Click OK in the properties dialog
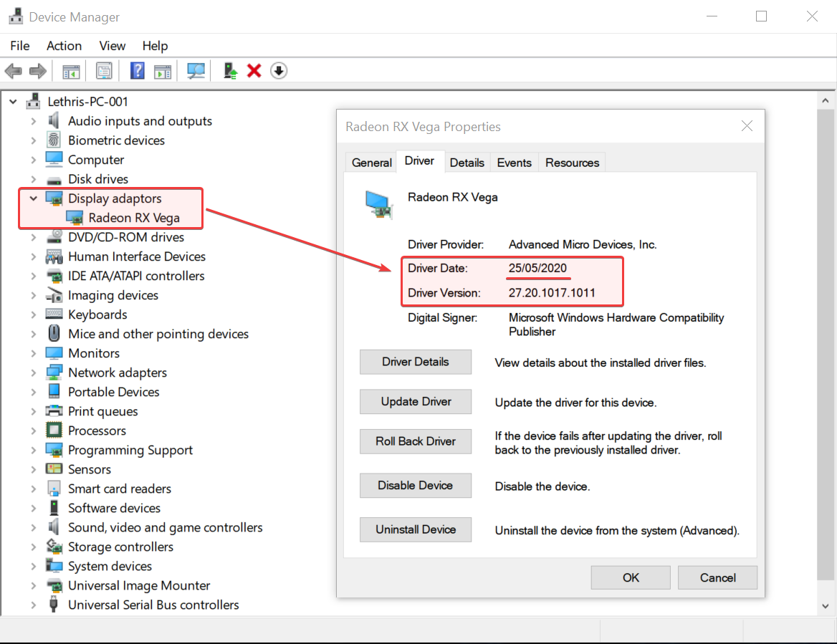The width and height of the screenshot is (837, 644). click(631, 578)
